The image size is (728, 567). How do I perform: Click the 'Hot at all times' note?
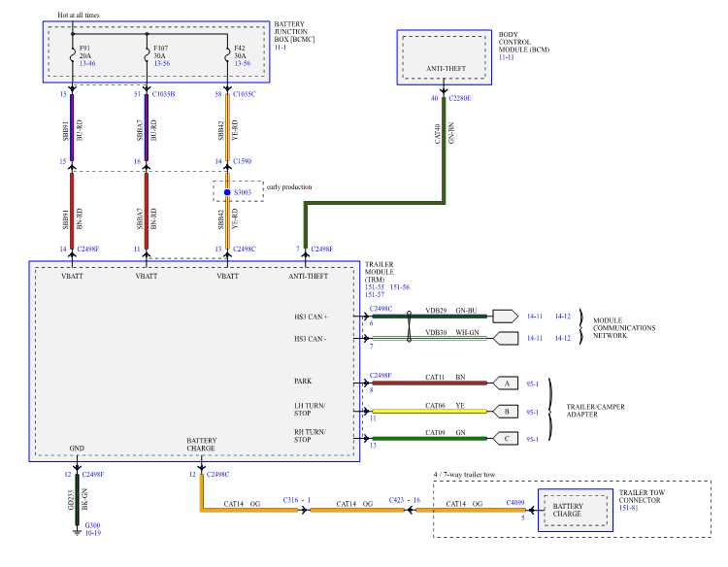(x=79, y=15)
